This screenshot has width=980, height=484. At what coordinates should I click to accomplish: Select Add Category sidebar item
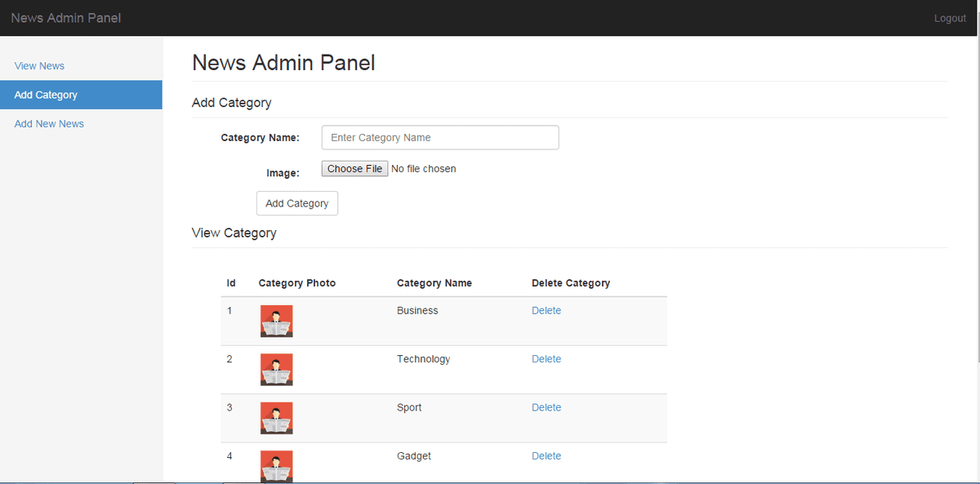pos(46,95)
